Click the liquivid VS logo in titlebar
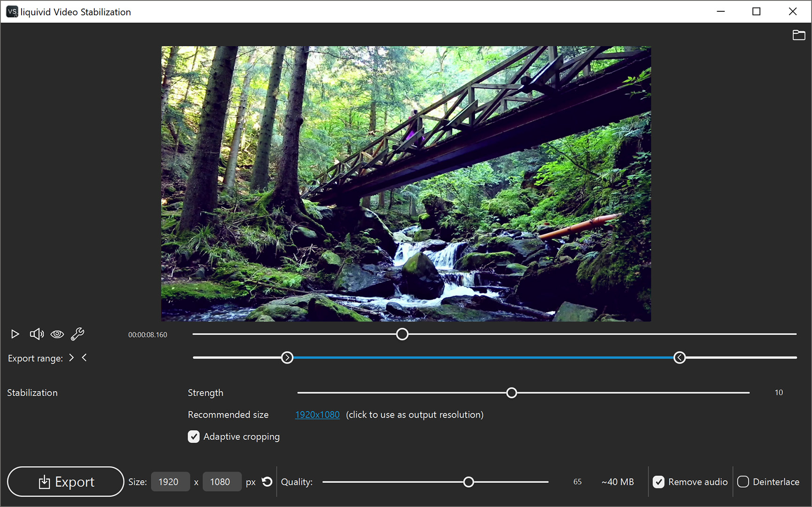The height and width of the screenshot is (507, 812). pyautogui.click(x=12, y=11)
